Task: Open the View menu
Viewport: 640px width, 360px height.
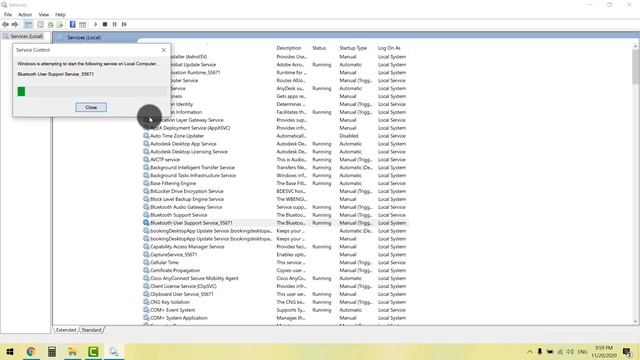Action: [44, 14]
